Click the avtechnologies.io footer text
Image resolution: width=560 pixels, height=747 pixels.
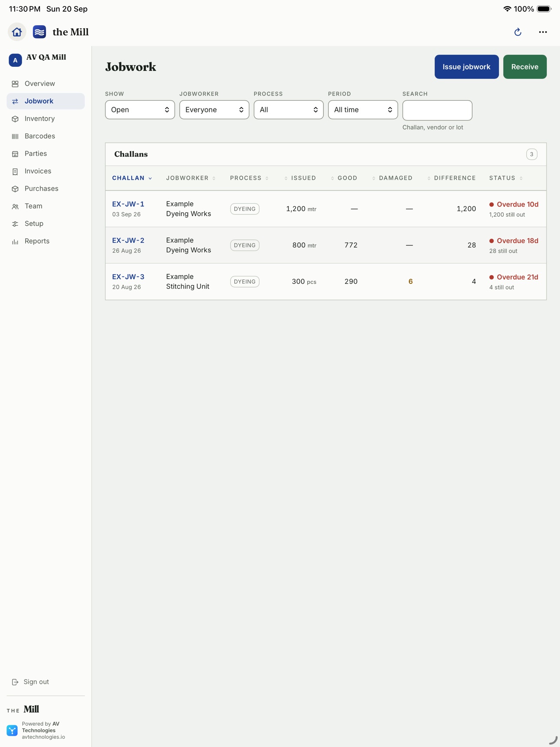coord(43,737)
